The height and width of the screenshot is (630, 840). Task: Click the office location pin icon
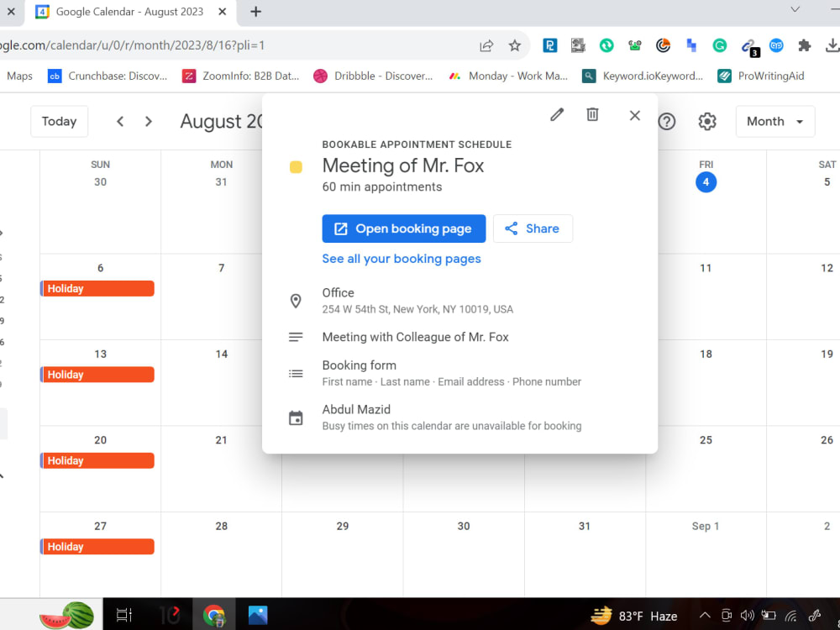click(x=296, y=301)
